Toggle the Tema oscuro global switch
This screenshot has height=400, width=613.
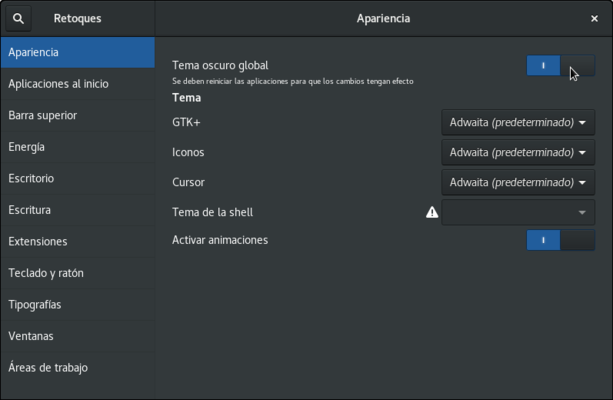560,65
